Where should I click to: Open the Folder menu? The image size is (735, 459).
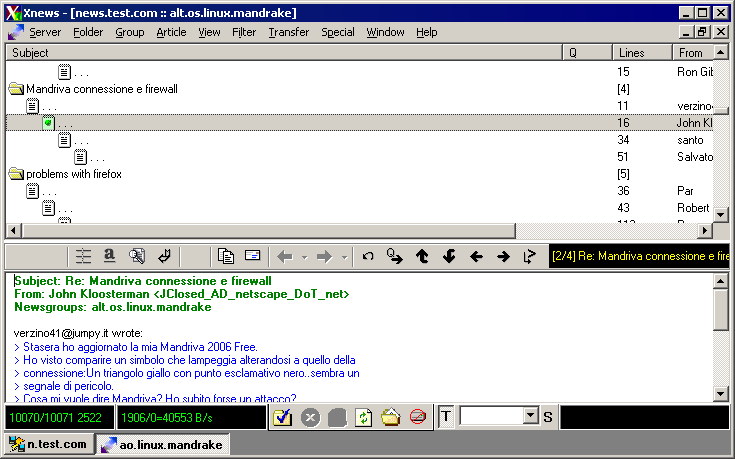click(88, 32)
